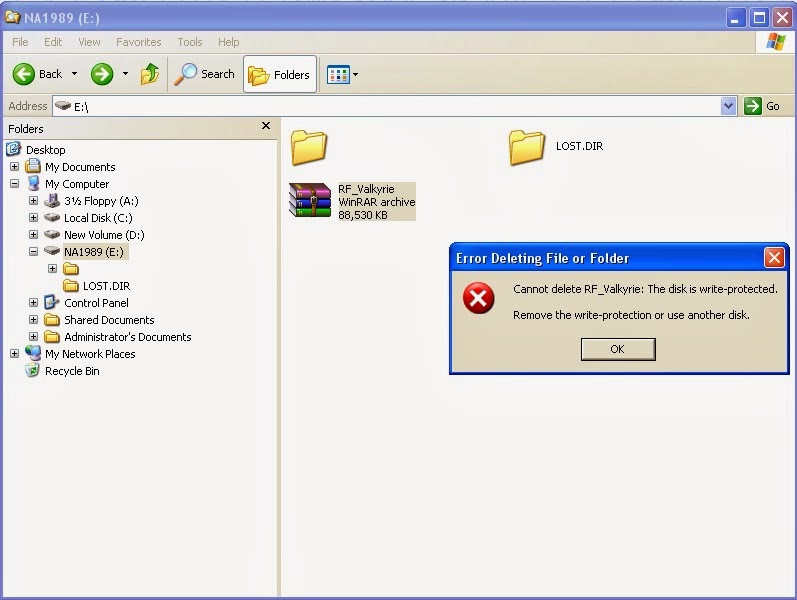
Task: Open the View menu
Action: tap(89, 42)
